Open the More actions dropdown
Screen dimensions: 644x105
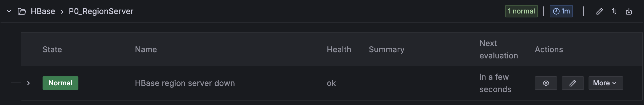(x=606, y=83)
